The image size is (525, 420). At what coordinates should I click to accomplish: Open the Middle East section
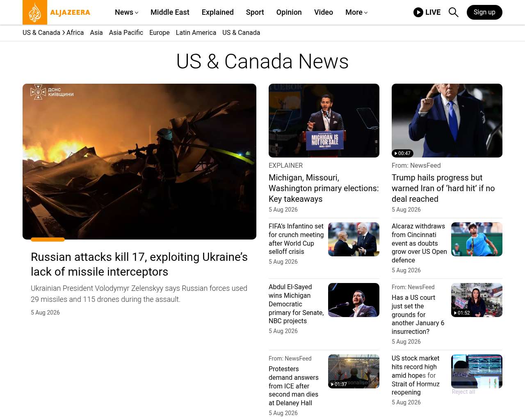[x=170, y=12]
